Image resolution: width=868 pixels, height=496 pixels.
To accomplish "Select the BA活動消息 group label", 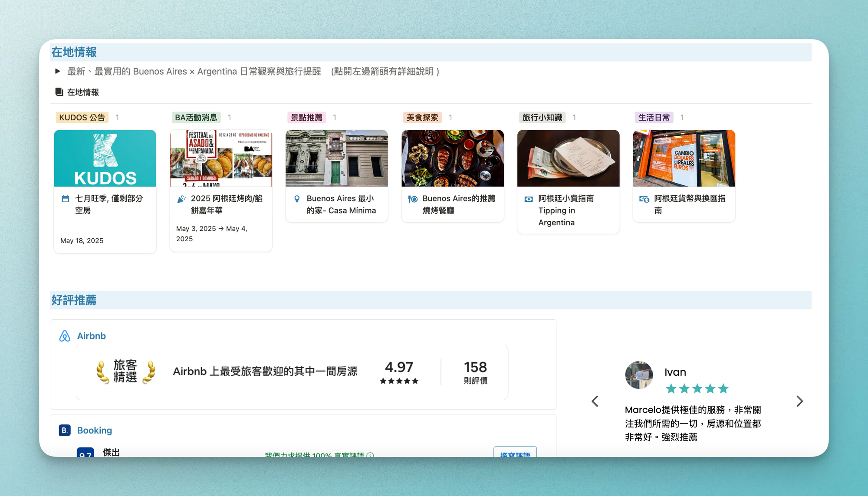I will click(196, 118).
